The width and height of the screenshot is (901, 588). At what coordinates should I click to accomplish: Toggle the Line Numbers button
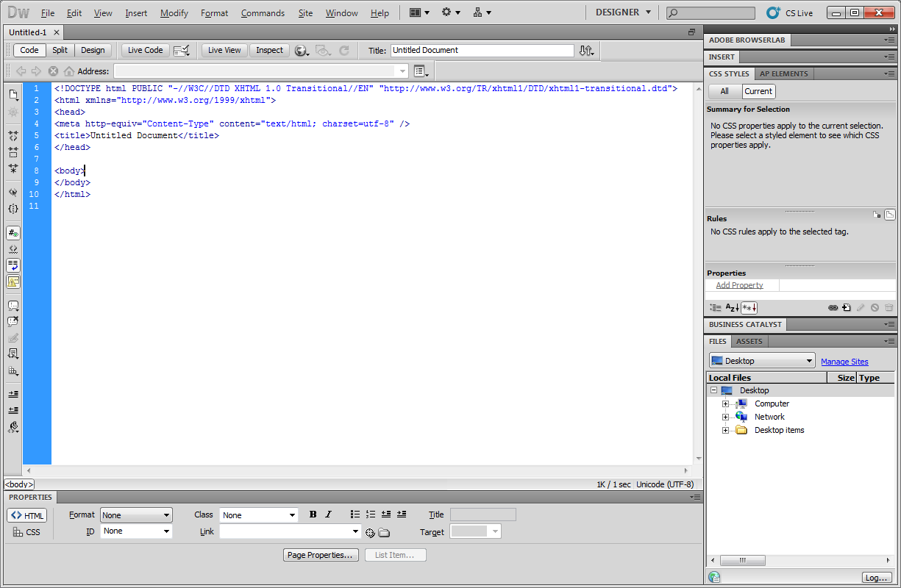13,233
